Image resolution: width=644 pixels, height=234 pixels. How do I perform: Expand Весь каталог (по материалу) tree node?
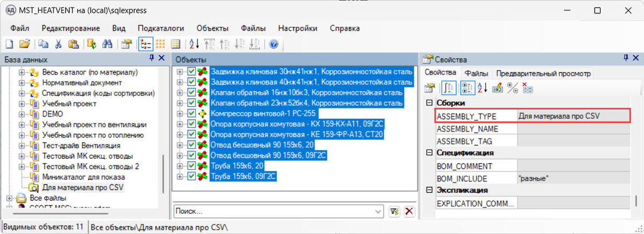(23, 72)
